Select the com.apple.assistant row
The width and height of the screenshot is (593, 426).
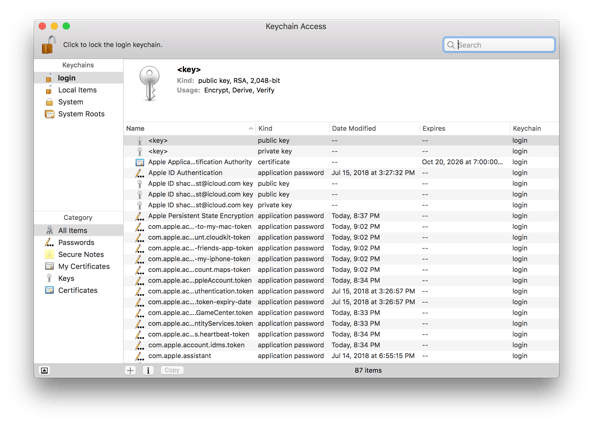(341, 356)
